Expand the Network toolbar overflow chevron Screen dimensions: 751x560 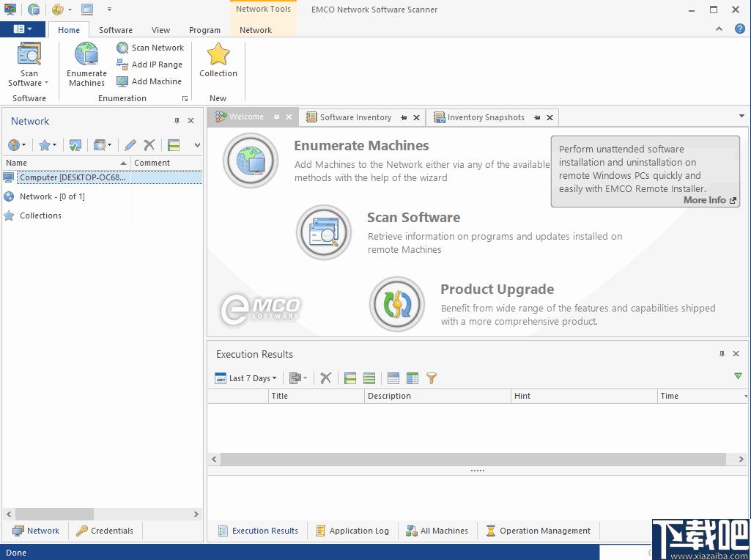197,144
